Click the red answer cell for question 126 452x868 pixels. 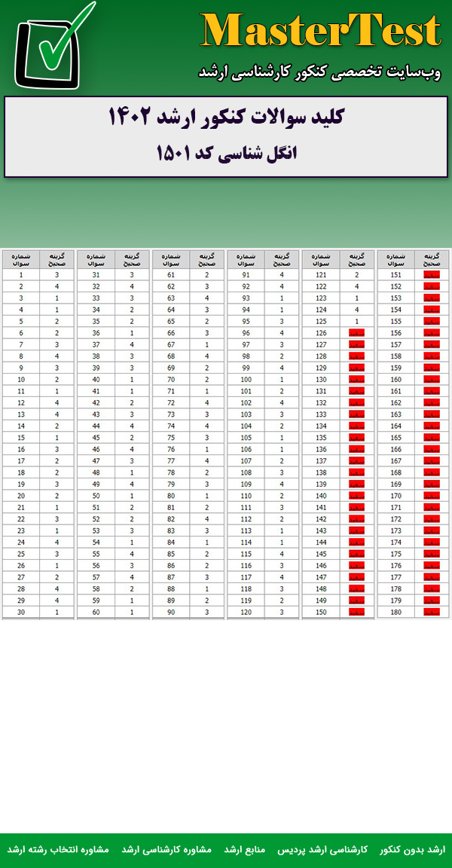tap(356, 333)
